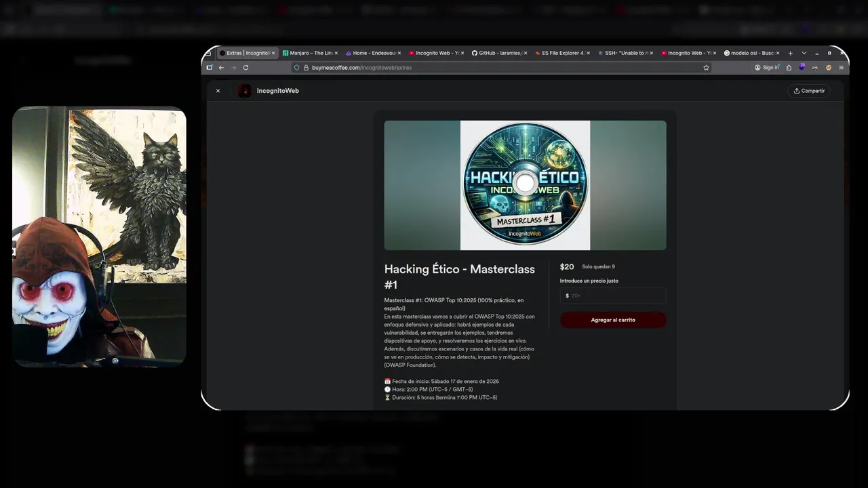Screen dimensions: 868x488
Task: Go back using the browser back arrow
Action: [x=221, y=68]
